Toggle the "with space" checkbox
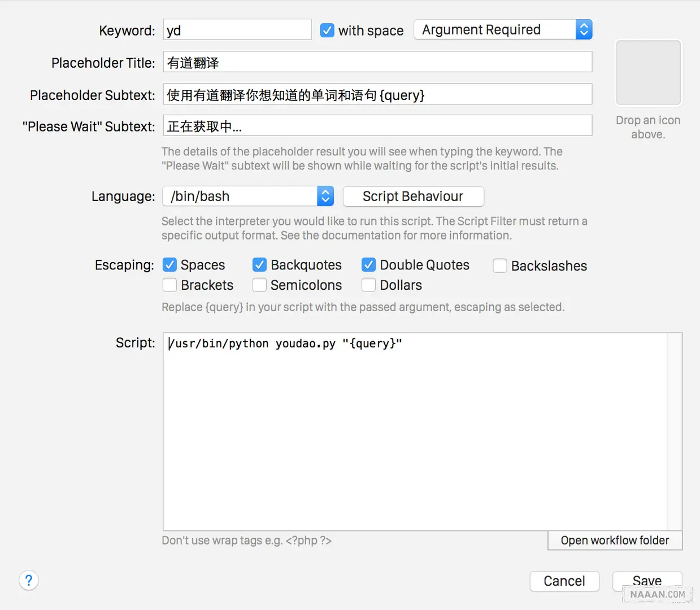Image resolution: width=700 pixels, height=610 pixels. 327,30
